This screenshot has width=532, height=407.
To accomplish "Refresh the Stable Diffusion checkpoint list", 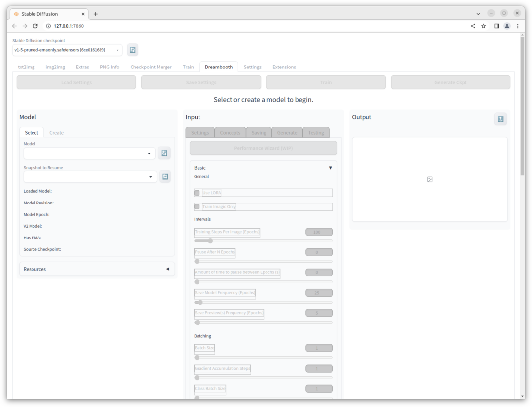I will pyautogui.click(x=133, y=50).
